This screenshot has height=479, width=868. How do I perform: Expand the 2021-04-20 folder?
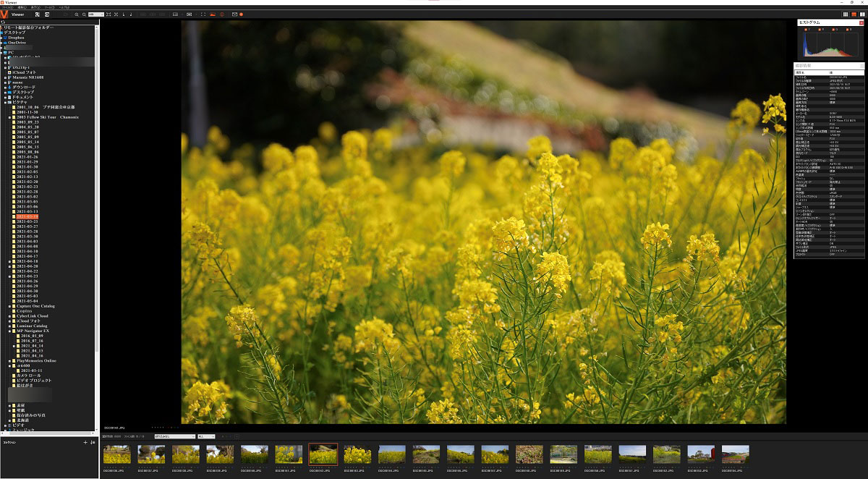point(10,266)
